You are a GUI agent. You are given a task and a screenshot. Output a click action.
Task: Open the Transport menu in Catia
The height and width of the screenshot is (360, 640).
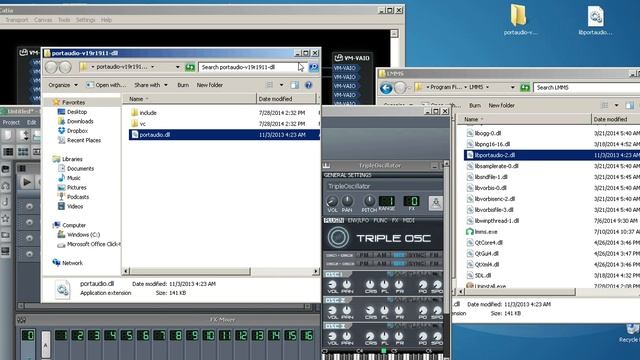pyautogui.click(x=17, y=20)
